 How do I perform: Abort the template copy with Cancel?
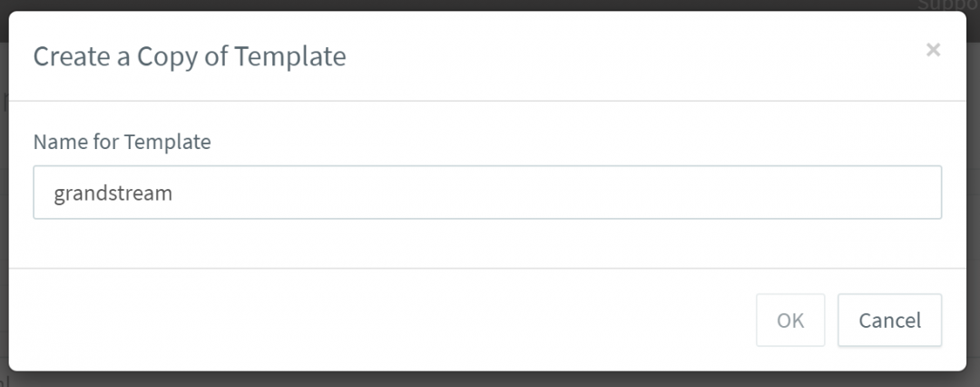tap(889, 320)
